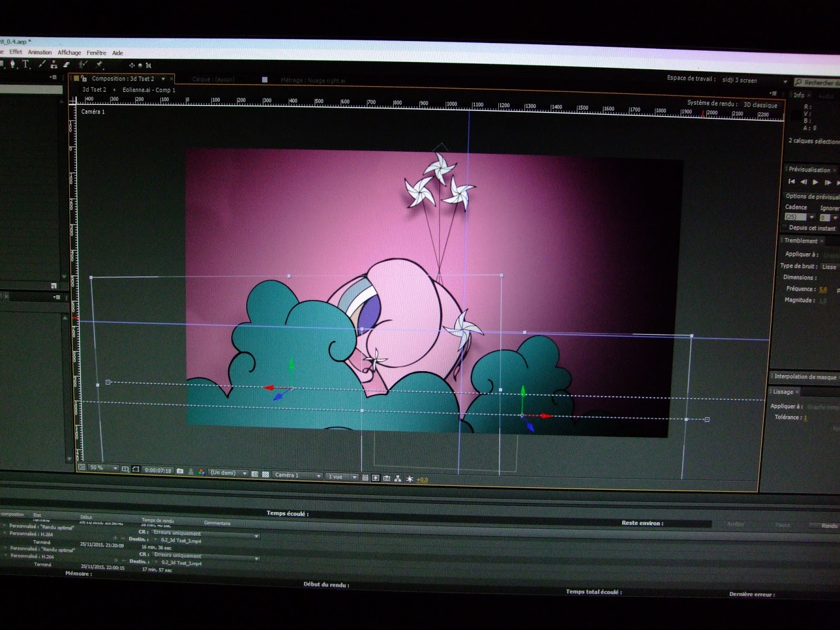Click the Rendu button in render queue
This screenshot has width=840, height=630.
(x=829, y=526)
